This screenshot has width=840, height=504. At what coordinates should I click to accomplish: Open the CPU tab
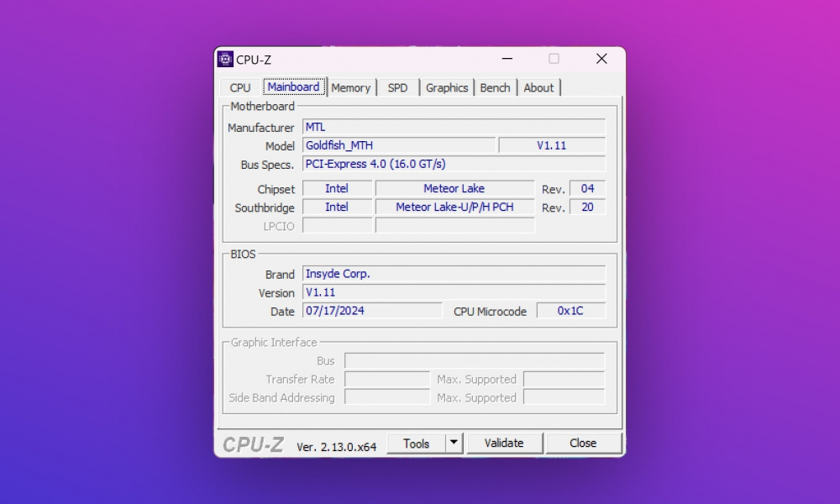[x=240, y=87]
